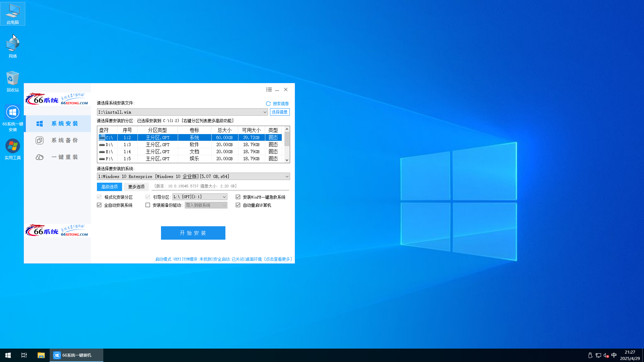
Task: Open the Windows 10 Enterprise system dropdown
Action: [194, 176]
